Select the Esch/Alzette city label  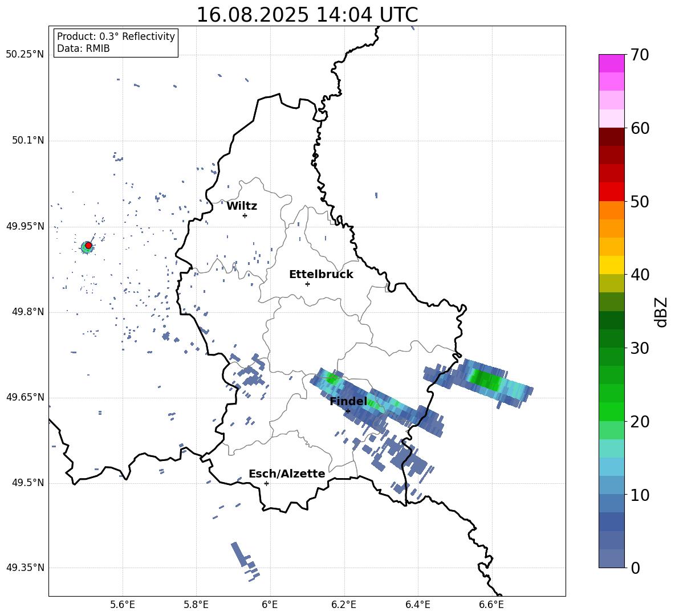[287, 474]
